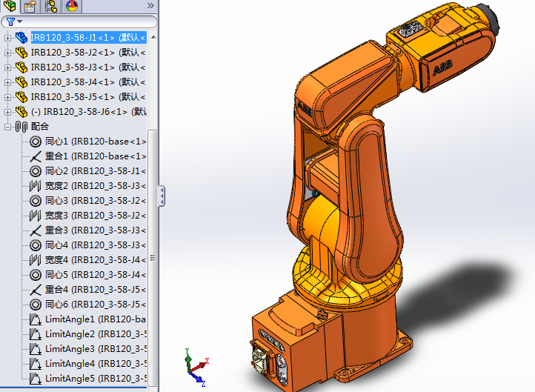The height and width of the screenshot is (392, 535).
Task: Click the 同心5 concentric mate icon
Action: [x=36, y=275]
